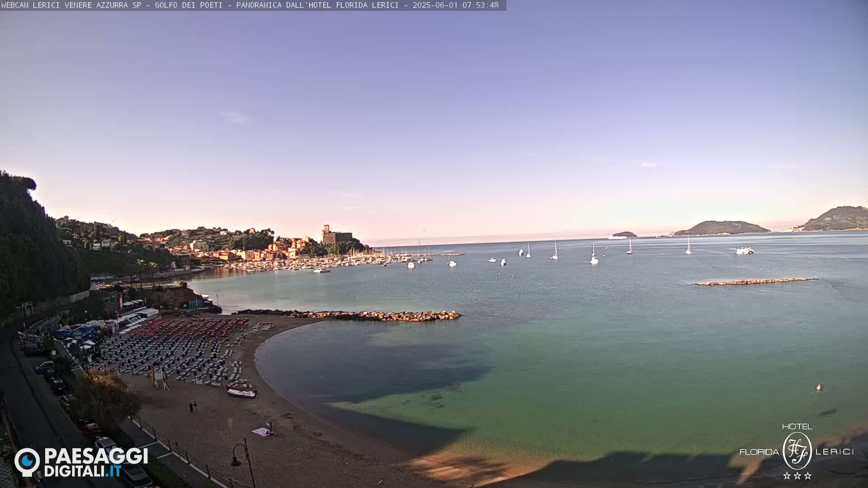Click the FLORIDA text beside the hotel emblem
The height and width of the screenshot is (488, 868).
pos(759,452)
